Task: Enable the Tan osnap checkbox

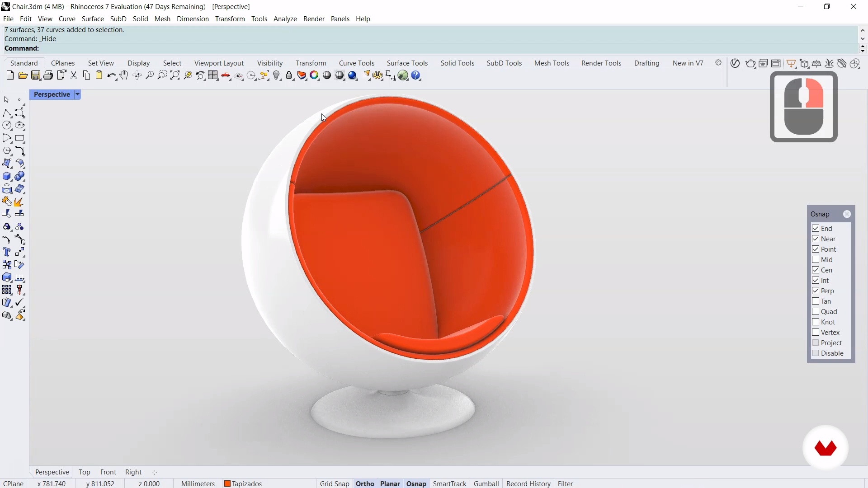Action: pos(816,301)
